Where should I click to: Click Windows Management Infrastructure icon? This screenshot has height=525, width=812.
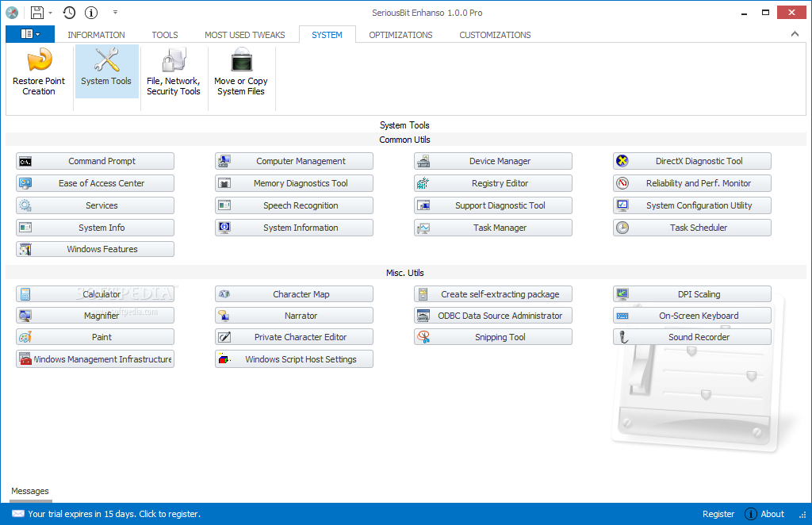tap(25, 358)
